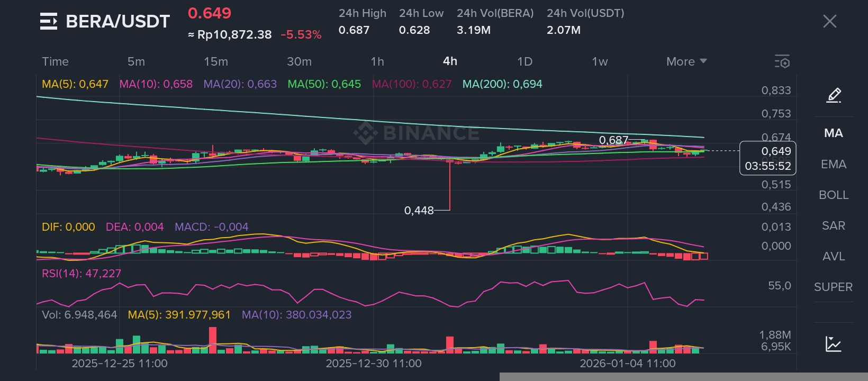Toggle the MA indicator

pyautogui.click(x=834, y=133)
